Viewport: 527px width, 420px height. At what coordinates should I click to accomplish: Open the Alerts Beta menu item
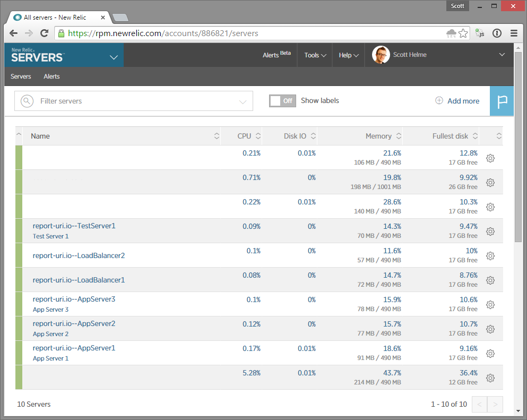277,55
